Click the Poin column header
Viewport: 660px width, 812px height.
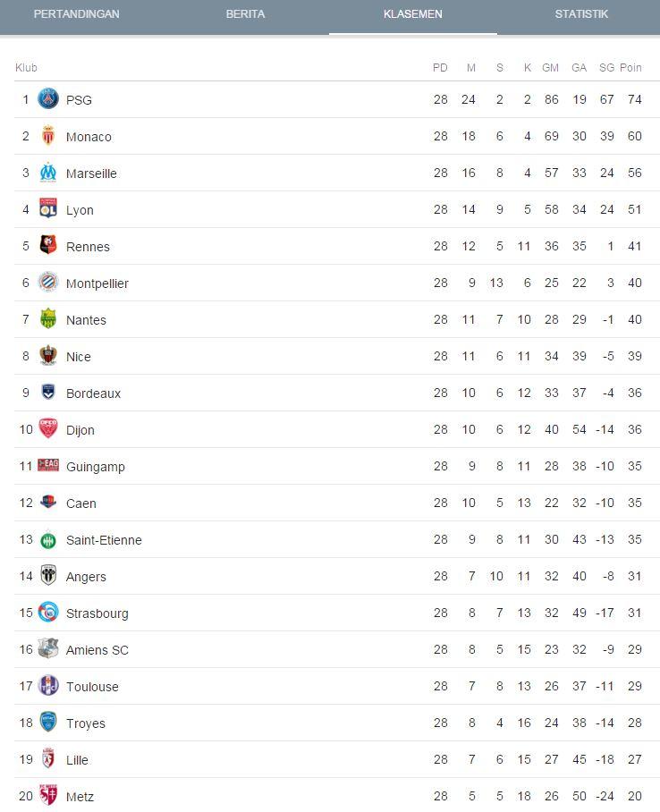point(630,68)
